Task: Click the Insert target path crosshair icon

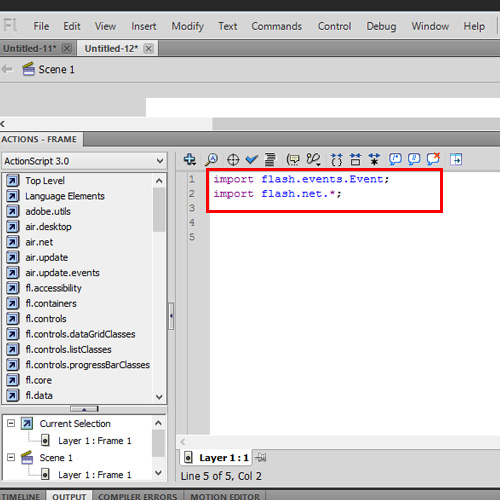Action: pyautogui.click(x=233, y=160)
